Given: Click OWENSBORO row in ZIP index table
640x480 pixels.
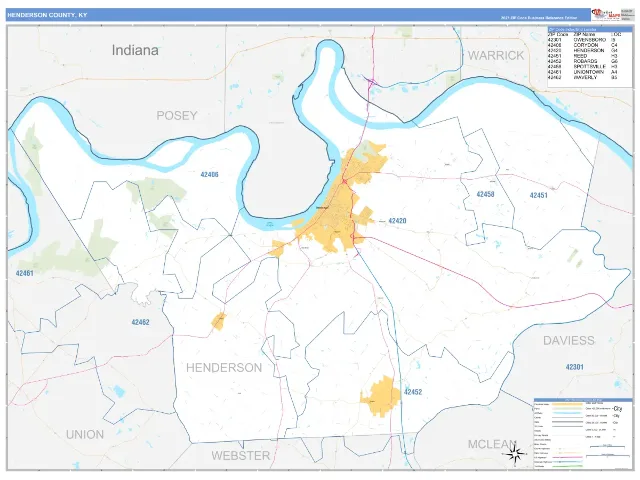Looking at the screenshot, I should click(584, 40).
